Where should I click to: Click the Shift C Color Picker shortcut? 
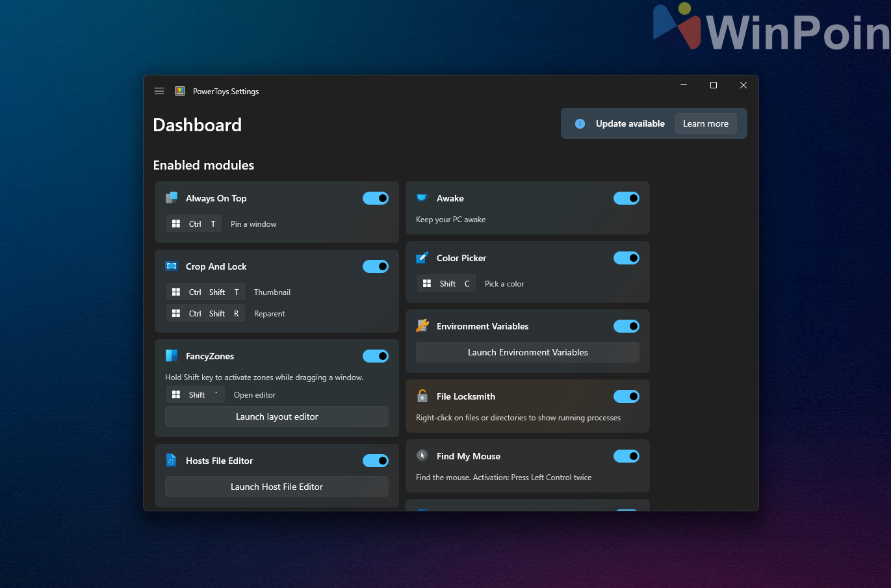[x=446, y=283]
